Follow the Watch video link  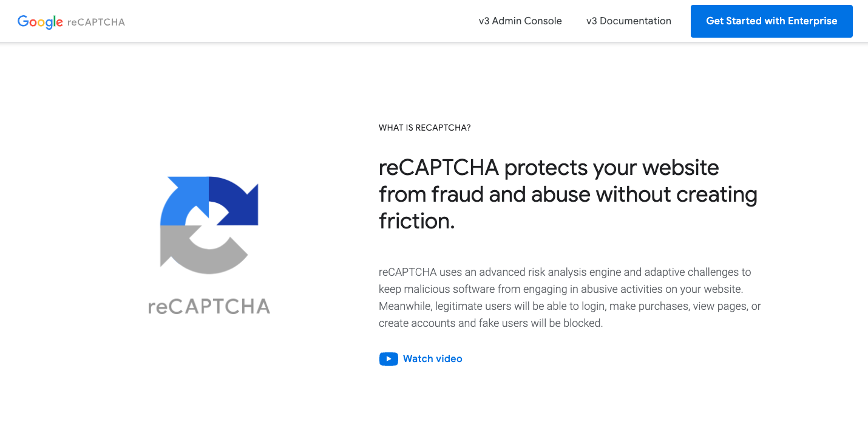pos(432,358)
